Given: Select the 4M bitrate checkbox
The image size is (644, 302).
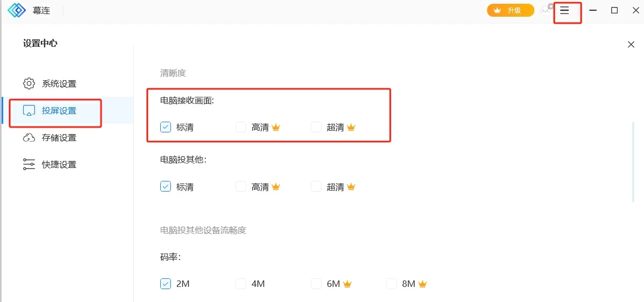Looking at the screenshot, I should tap(241, 284).
